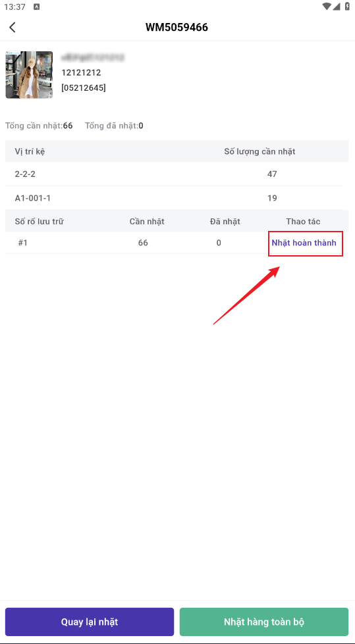
Task: Tap the back arrow icon
Action: click(13, 28)
